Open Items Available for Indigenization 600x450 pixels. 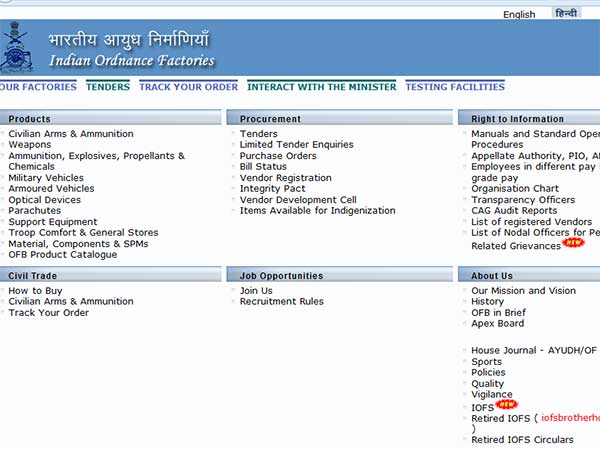[317, 211]
